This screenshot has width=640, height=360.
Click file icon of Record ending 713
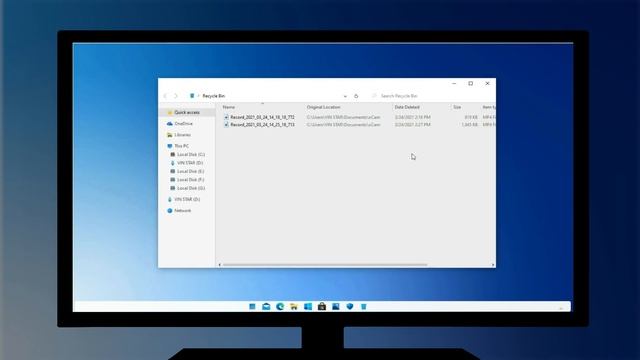coord(226,124)
